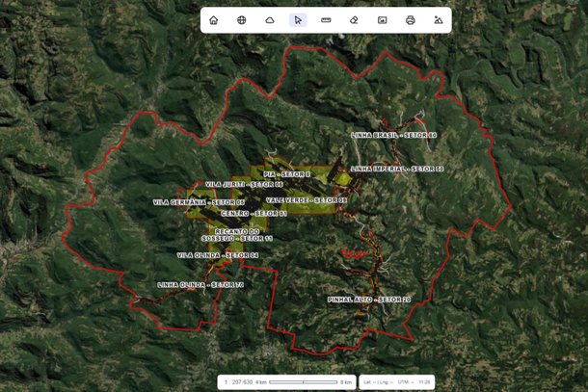
Task: Click the Lat | Lng coordinates readout
Action: coord(379,382)
